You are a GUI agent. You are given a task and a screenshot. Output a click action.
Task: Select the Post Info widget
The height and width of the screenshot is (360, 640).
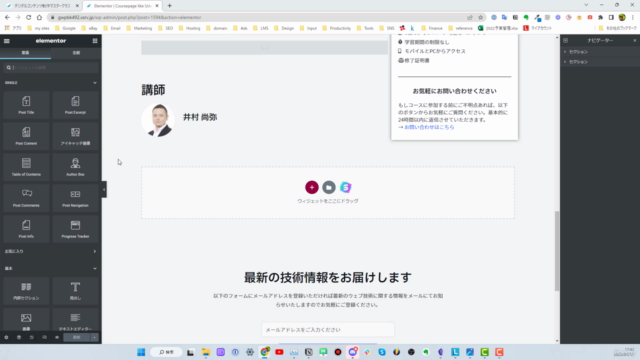pos(26,229)
